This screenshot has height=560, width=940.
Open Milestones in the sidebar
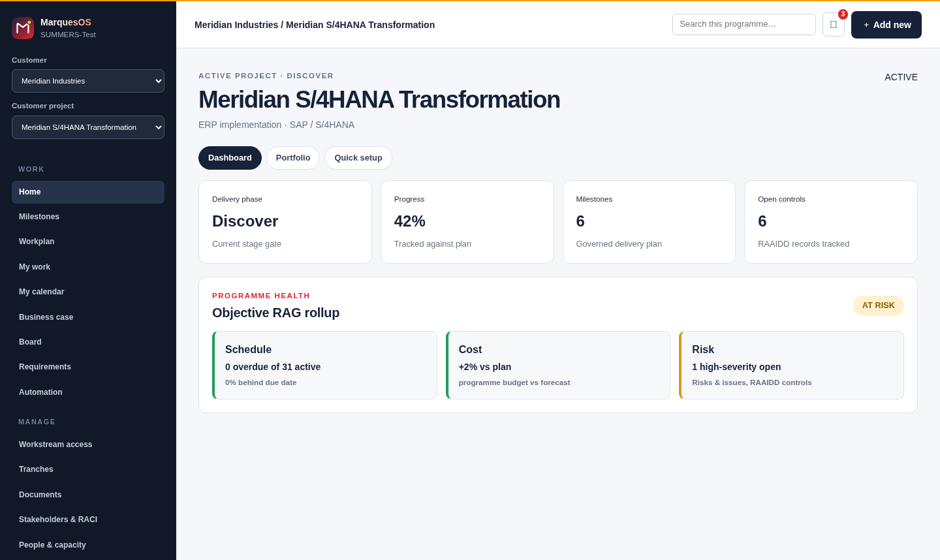[88, 217]
